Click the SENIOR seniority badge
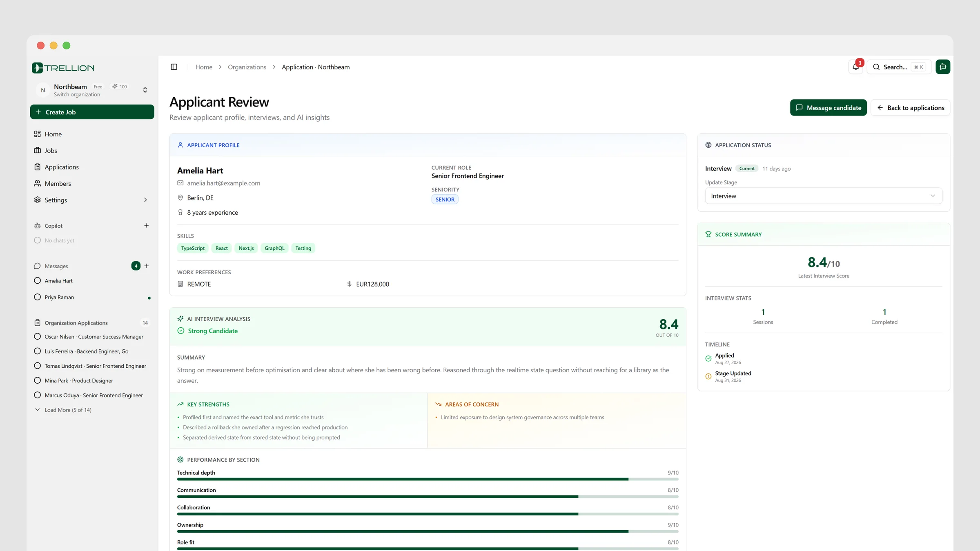The image size is (980, 551). point(445,199)
